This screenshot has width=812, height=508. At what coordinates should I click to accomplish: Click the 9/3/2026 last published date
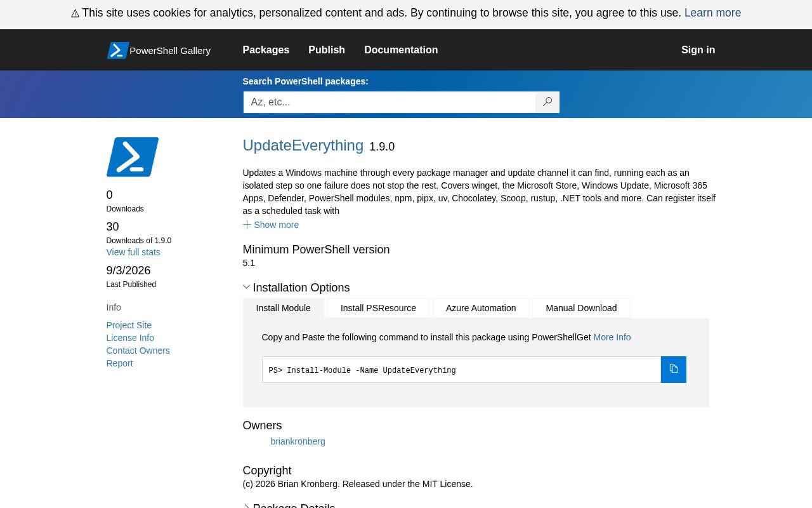[128, 271]
